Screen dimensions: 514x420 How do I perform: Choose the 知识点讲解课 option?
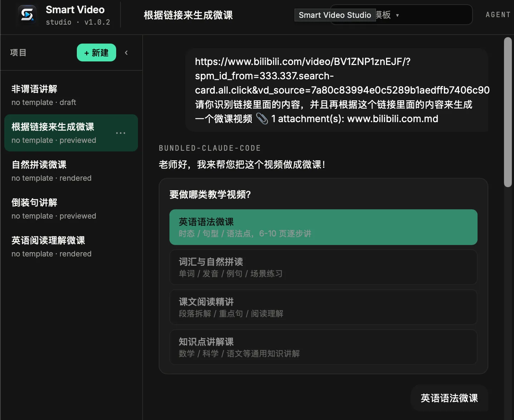point(323,347)
